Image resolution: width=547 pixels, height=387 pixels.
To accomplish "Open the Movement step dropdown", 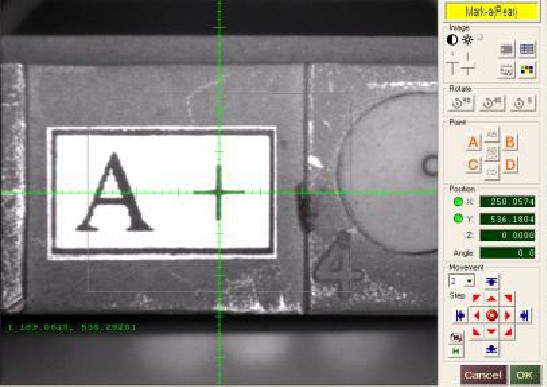I will [462, 281].
